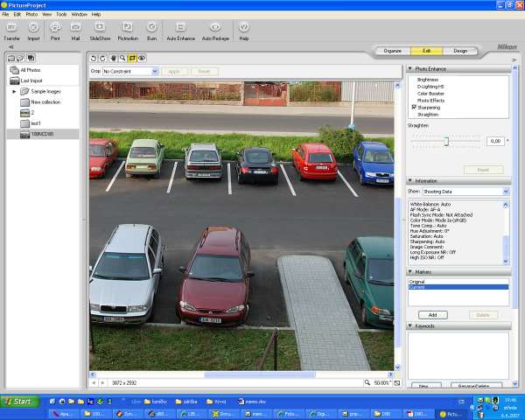Select the All Photos collection

click(30, 69)
